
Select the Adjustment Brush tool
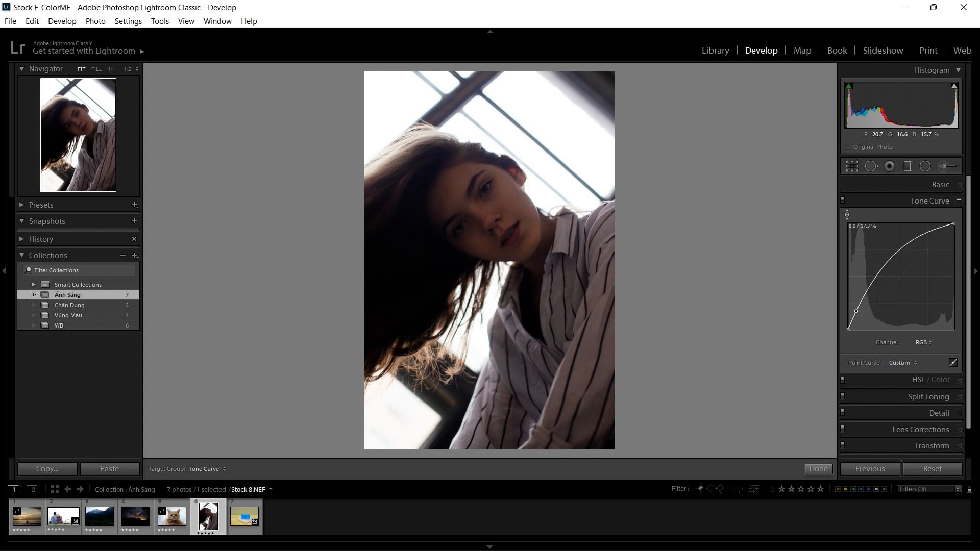948,166
